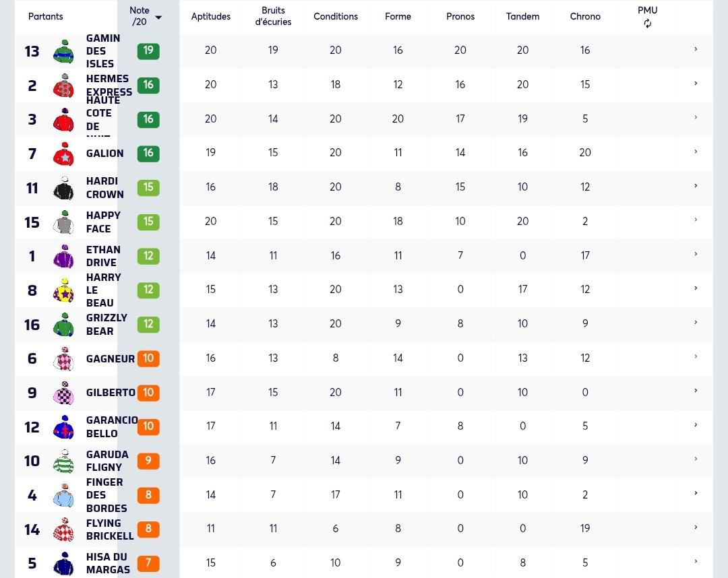Select the Bruits d'écuries column header

pos(273,16)
